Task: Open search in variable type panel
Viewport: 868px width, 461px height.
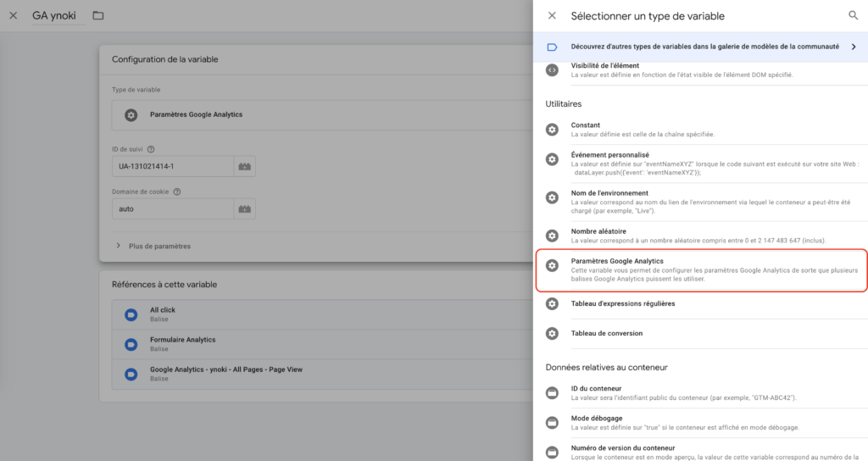Action: pyautogui.click(x=853, y=15)
